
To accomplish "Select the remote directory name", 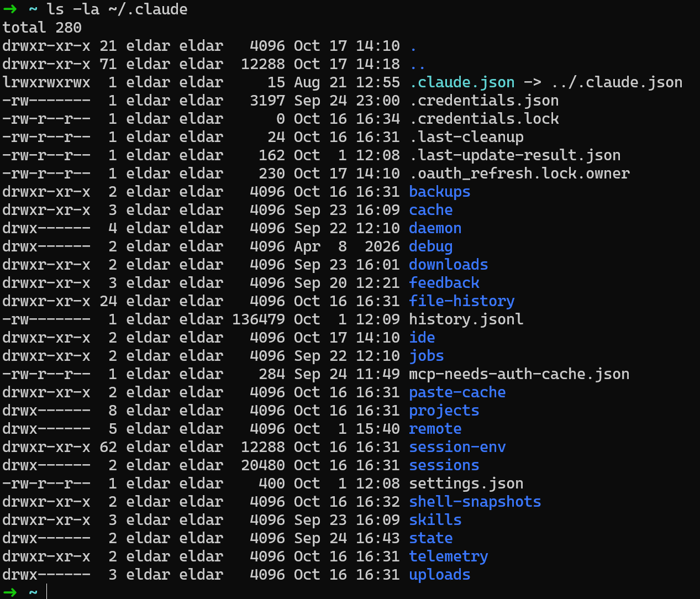I will [435, 429].
